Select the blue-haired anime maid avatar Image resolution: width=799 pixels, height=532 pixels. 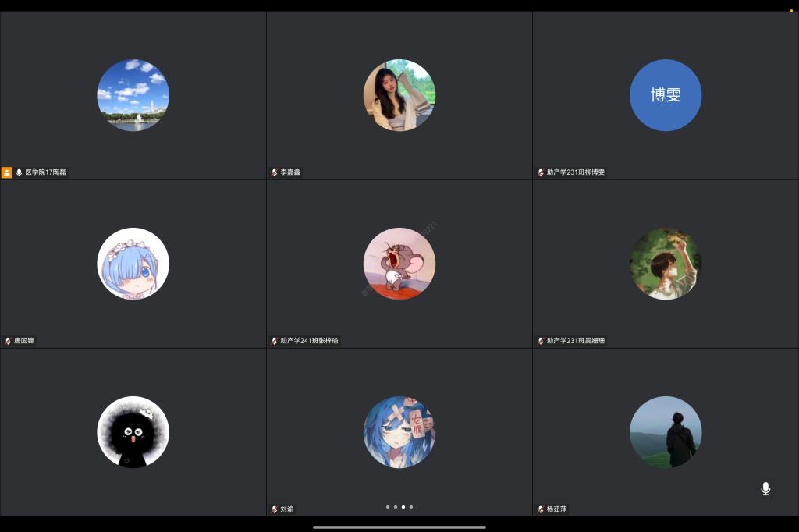click(133, 264)
